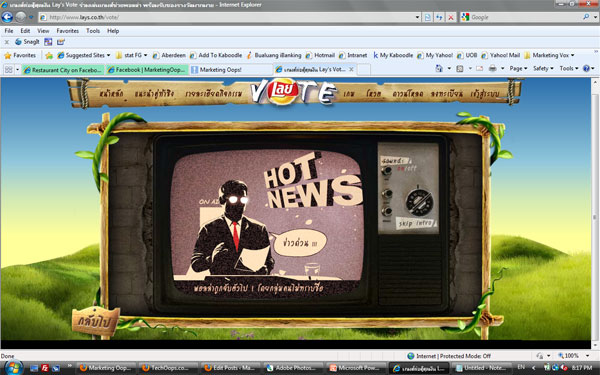Open the Favorites menu in menu bar
Screen dimensions: 600x375
click(x=67, y=31)
